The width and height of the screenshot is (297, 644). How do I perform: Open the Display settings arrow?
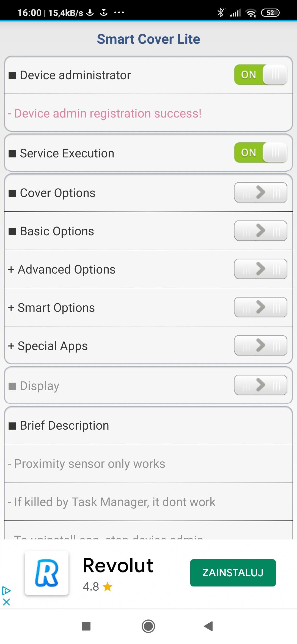click(x=260, y=385)
